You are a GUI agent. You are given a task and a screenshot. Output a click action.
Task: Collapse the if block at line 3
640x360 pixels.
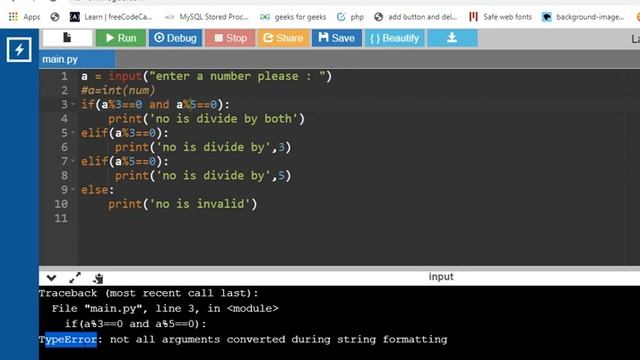[73, 104]
